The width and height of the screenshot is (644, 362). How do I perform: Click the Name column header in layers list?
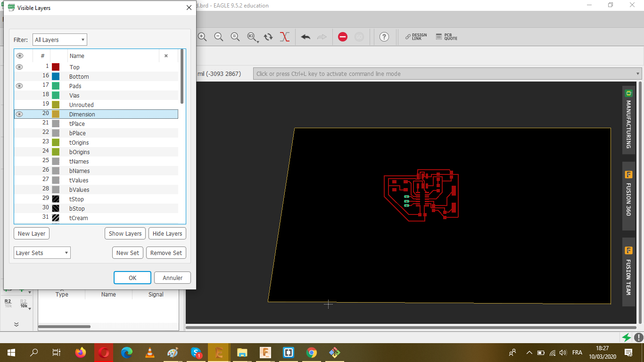pyautogui.click(x=114, y=56)
